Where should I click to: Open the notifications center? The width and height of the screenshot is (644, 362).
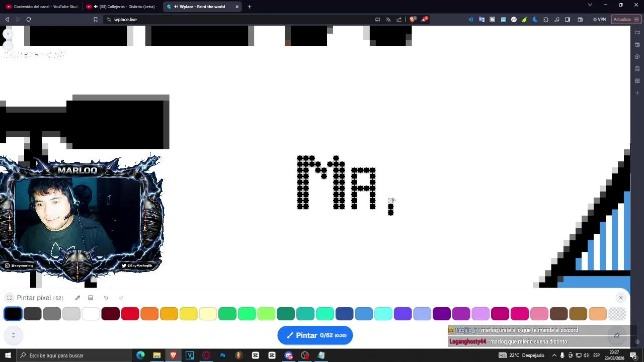pos(634,355)
